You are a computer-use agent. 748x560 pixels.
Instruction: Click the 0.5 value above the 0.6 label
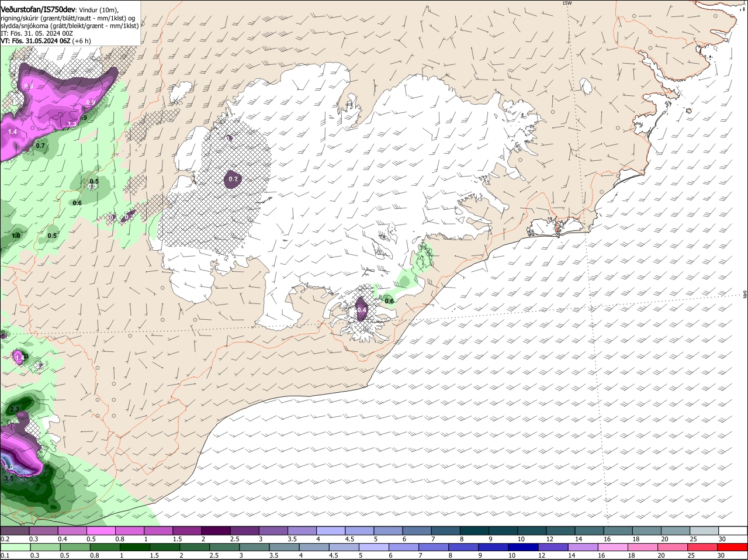click(x=94, y=182)
